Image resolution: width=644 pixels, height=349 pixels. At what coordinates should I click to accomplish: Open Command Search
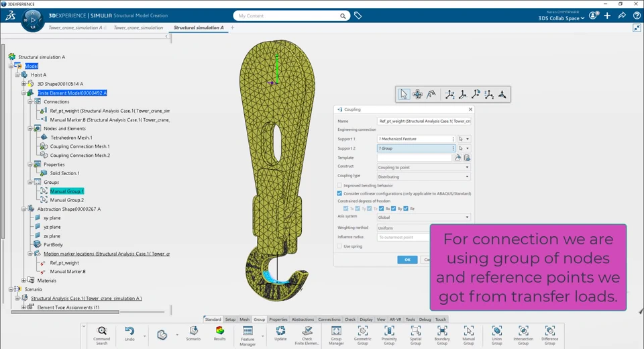click(102, 332)
